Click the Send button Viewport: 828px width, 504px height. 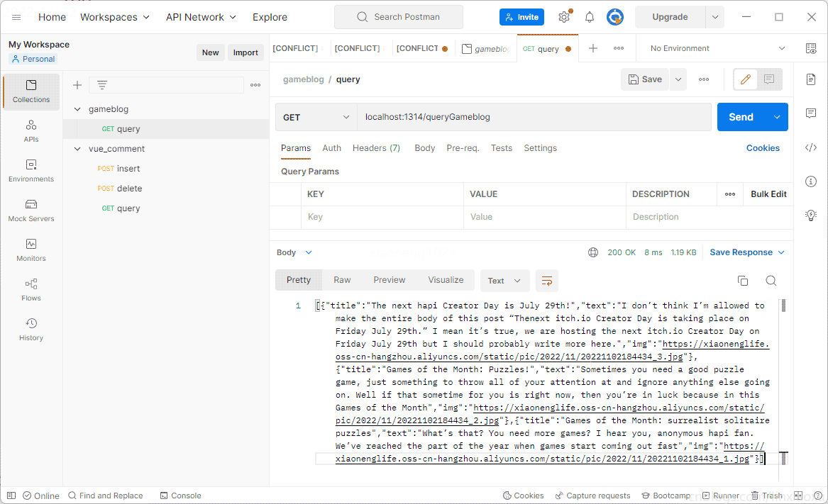tap(741, 117)
